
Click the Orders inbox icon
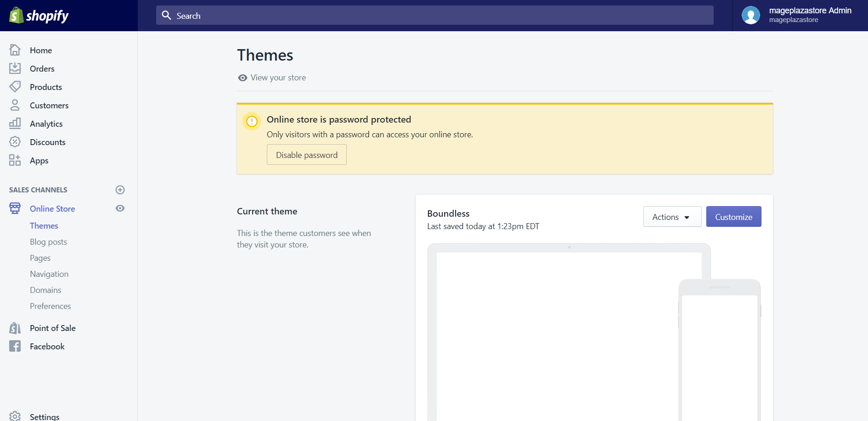click(15, 68)
